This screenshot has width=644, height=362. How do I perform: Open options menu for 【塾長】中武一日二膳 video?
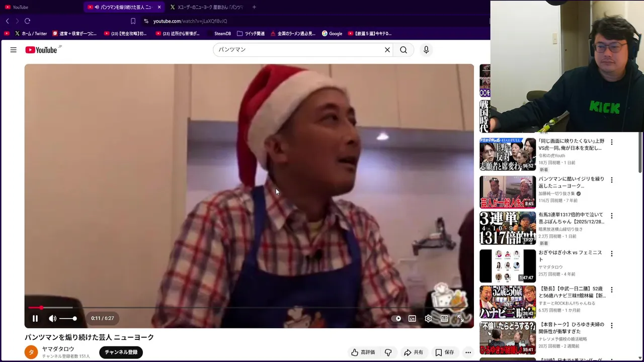click(612, 290)
